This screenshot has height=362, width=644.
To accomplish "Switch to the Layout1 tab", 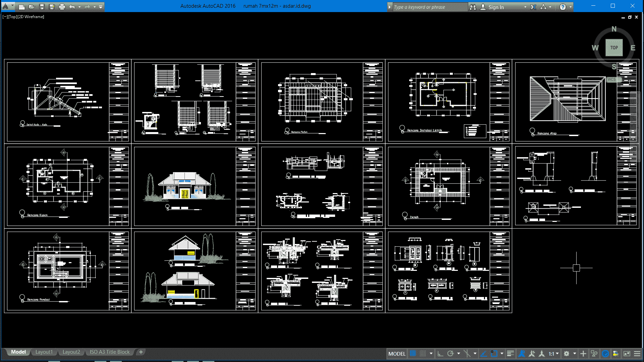I will coord(44,352).
